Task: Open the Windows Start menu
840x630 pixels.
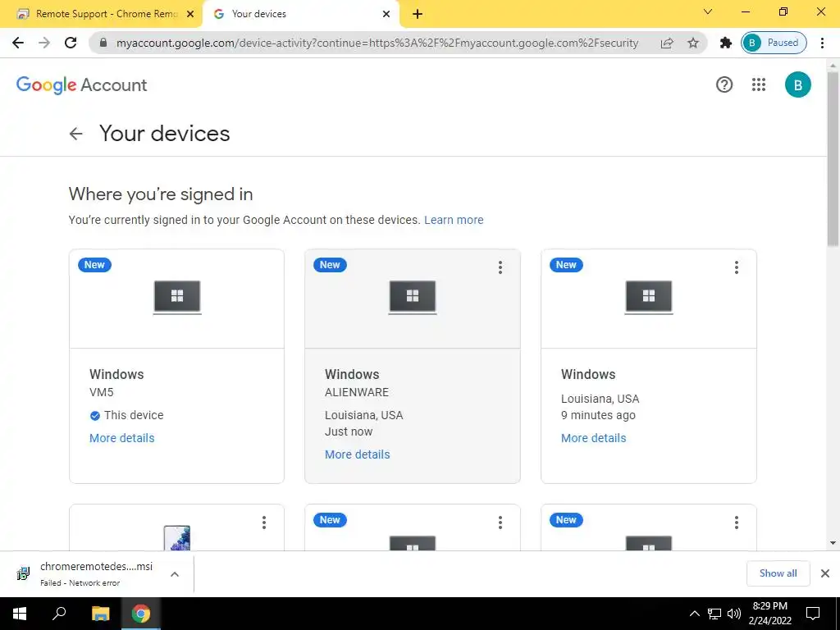Action: click(x=20, y=614)
